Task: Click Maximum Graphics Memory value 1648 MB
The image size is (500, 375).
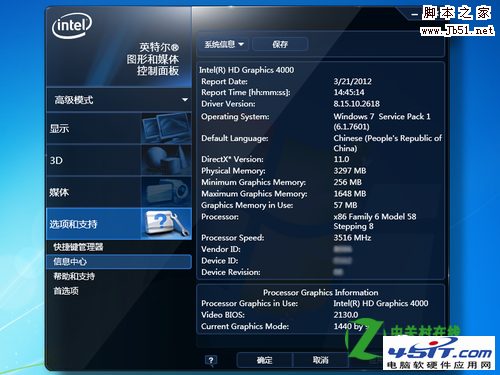Action: (350, 194)
